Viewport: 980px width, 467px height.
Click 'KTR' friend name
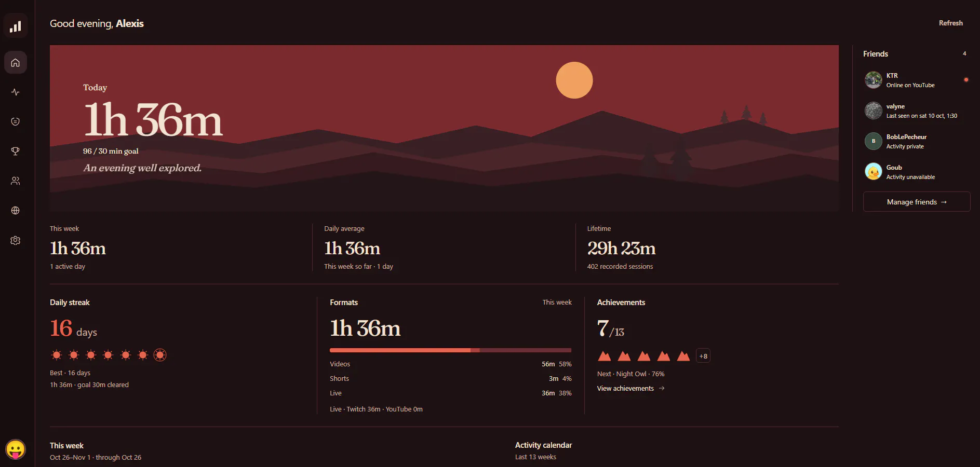[892, 76]
